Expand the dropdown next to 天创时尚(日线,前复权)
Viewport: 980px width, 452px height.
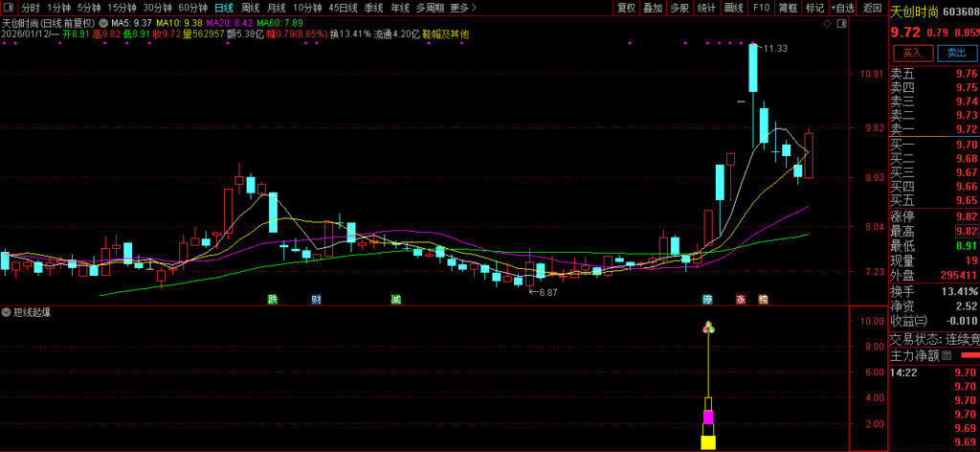click(103, 21)
